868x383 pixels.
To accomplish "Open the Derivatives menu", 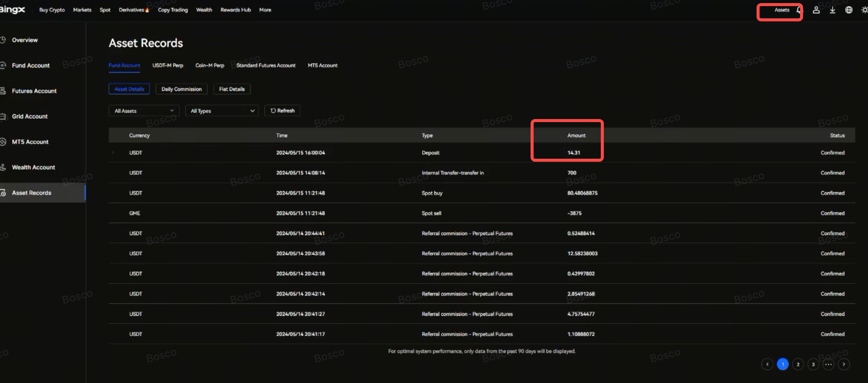I will [132, 10].
